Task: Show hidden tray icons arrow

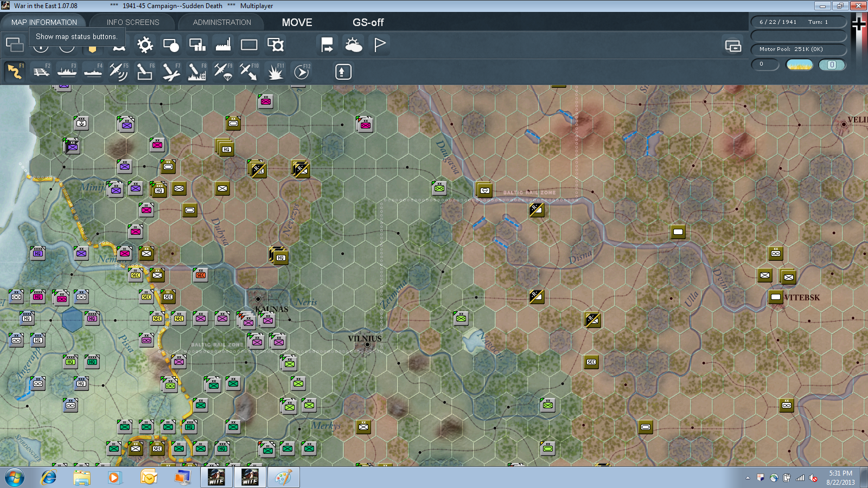Action: point(748,478)
